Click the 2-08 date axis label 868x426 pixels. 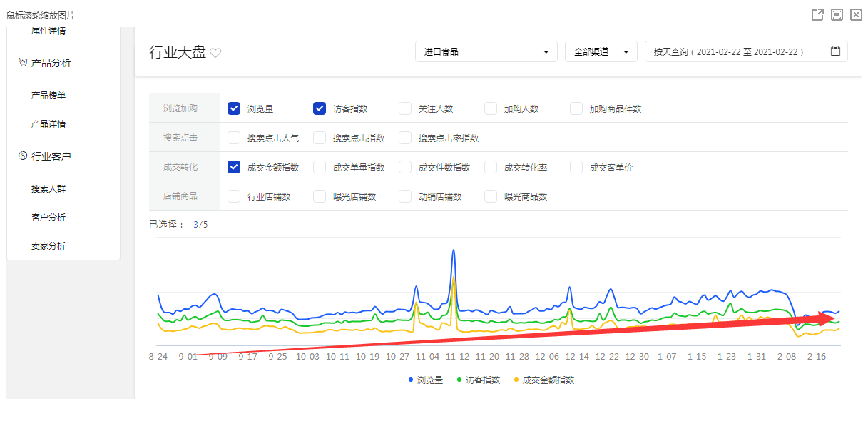(787, 356)
